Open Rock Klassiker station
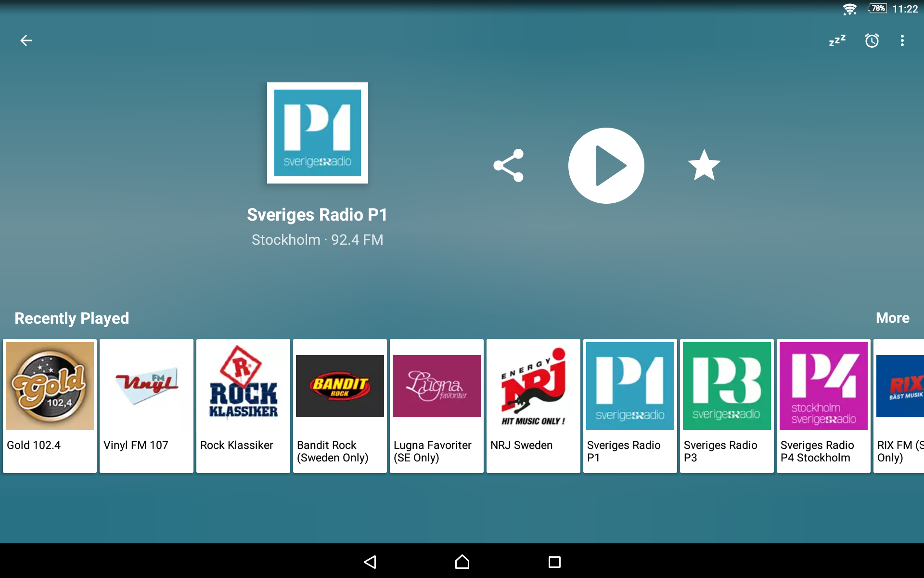 [x=243, y=406]
